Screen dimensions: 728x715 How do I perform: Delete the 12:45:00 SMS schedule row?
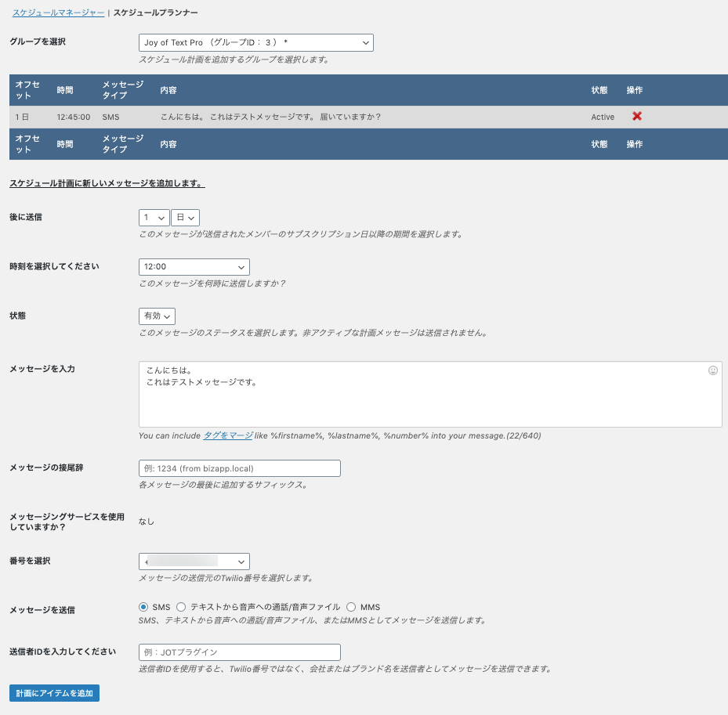[x=636, y=116]
